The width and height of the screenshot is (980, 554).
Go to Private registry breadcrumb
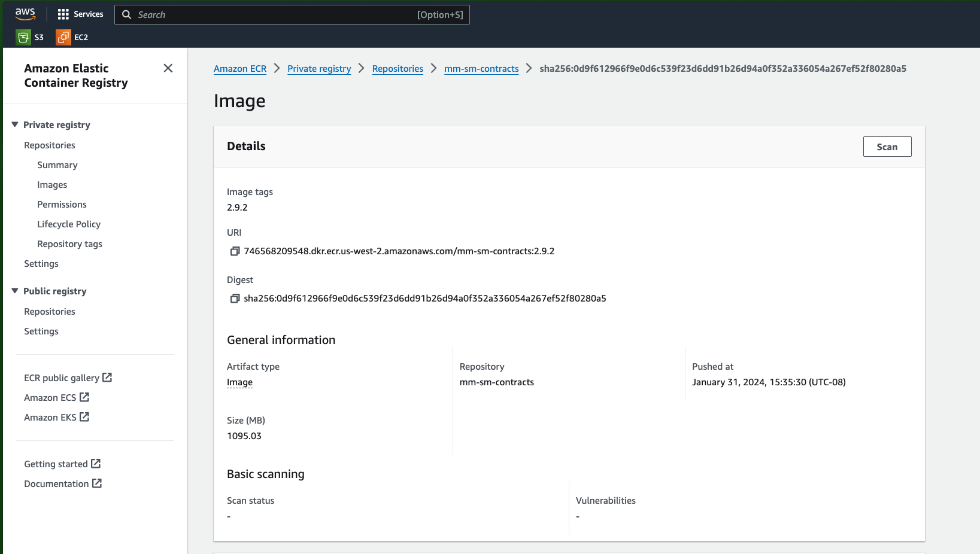(319, 69)
